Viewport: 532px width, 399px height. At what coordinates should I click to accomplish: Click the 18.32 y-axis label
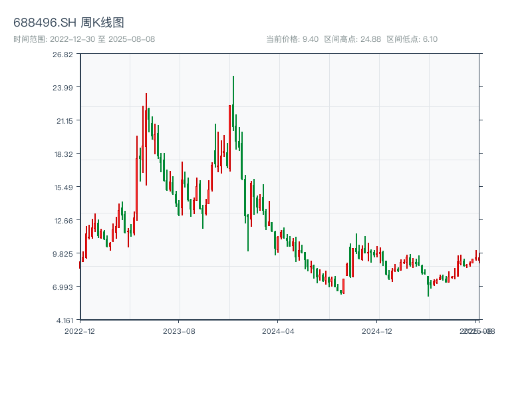(63, 154)
